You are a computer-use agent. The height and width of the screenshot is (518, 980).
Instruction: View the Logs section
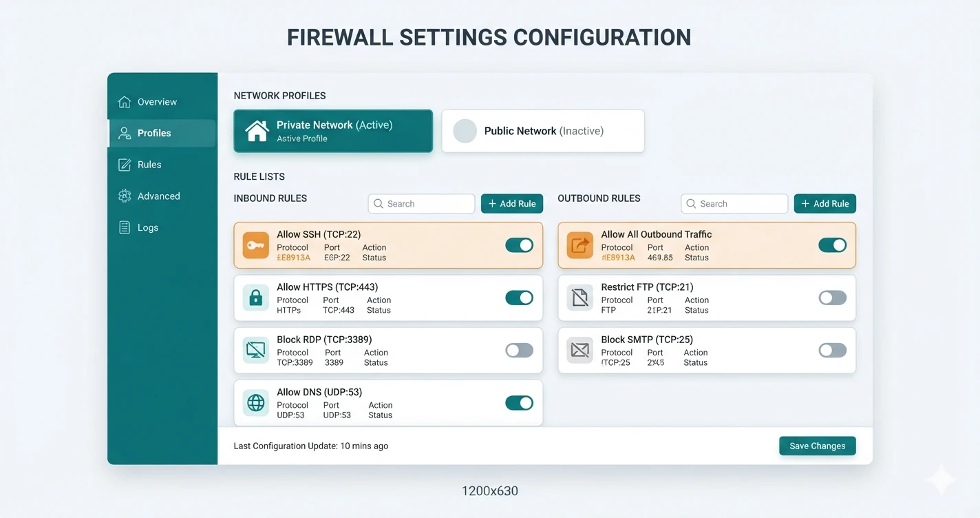(x=162, y=227)
